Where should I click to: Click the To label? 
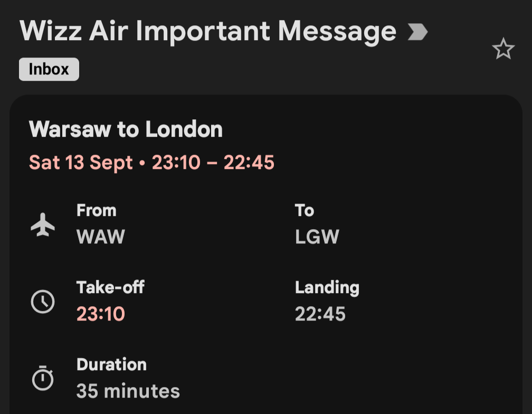305,210
